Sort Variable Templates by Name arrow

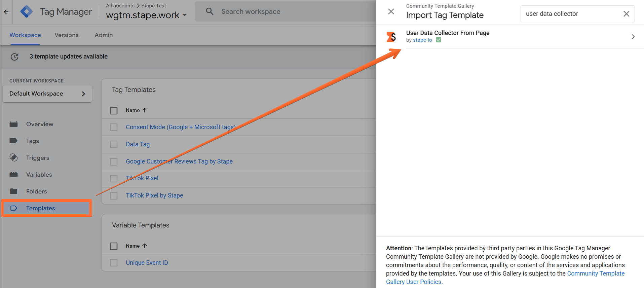coord(145,246)
